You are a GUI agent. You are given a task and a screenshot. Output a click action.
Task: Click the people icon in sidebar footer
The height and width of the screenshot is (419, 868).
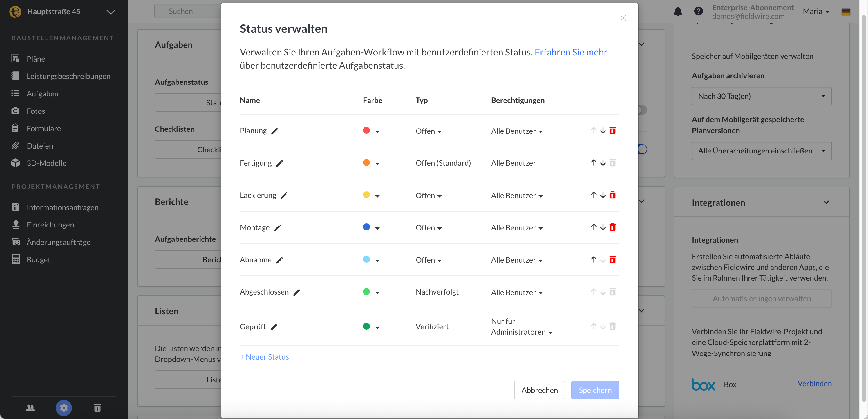coord(30,408)
